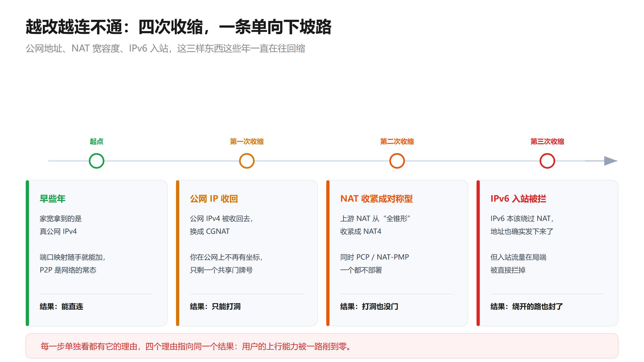Screen dimensions: 644x362
Task: Click the text 一个都不部署
Action: tap(361, 270)
